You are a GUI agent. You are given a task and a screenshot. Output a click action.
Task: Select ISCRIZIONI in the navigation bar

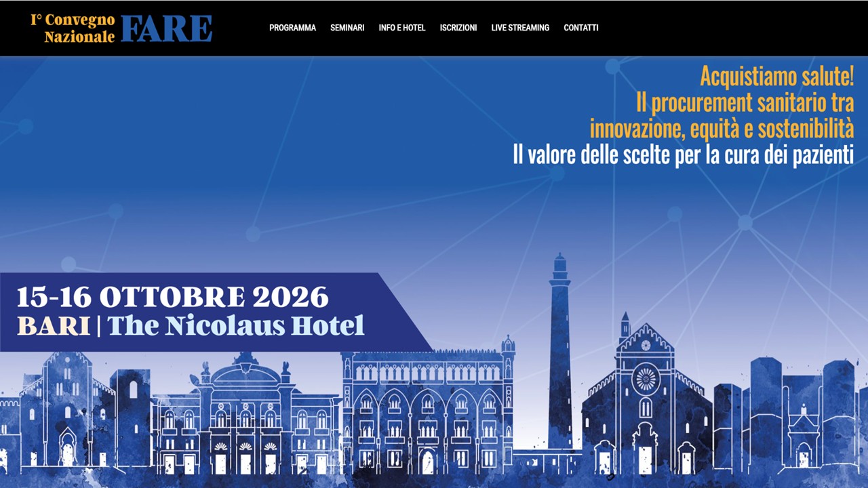click(458, 28)
